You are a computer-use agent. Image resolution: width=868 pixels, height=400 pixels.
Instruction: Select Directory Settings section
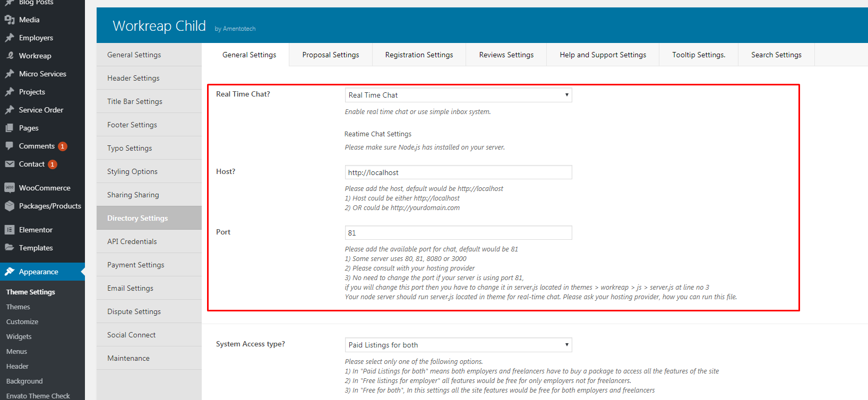tap(149, 218)
